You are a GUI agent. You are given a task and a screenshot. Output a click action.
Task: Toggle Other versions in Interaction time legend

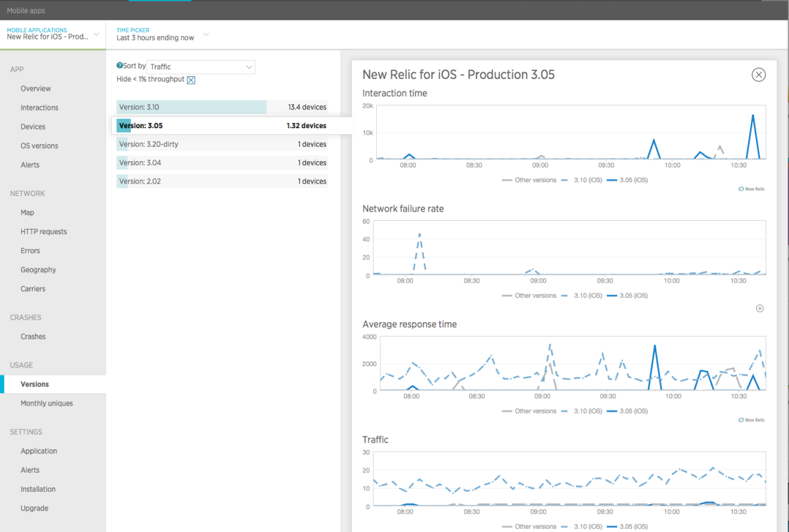[529, 180]
